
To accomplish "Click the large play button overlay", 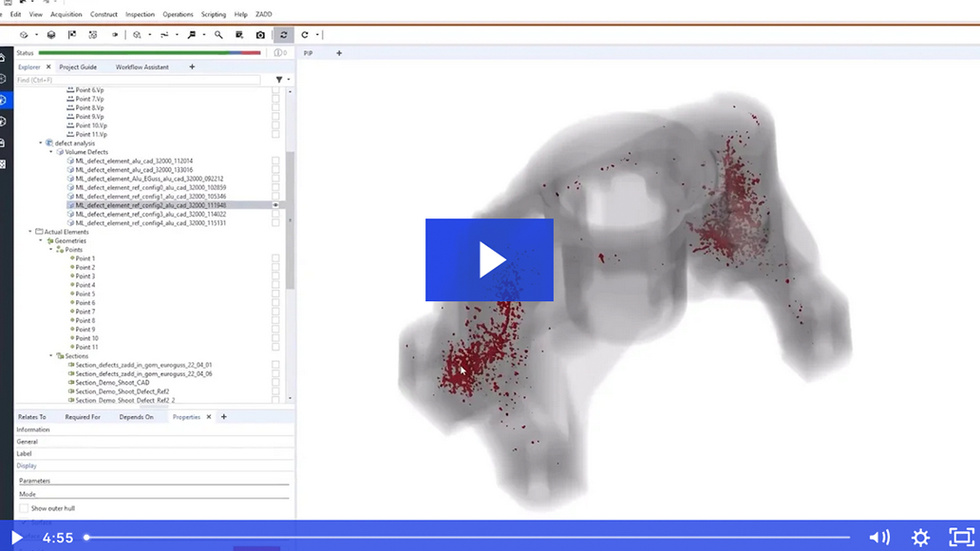I will point(489,259).
